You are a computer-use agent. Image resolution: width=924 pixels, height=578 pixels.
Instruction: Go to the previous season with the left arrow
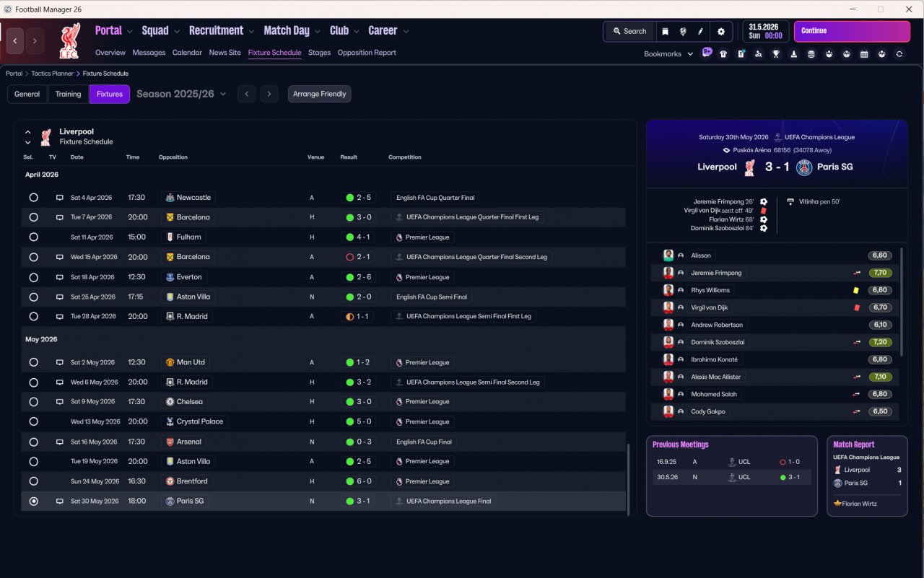pos(247,95)
